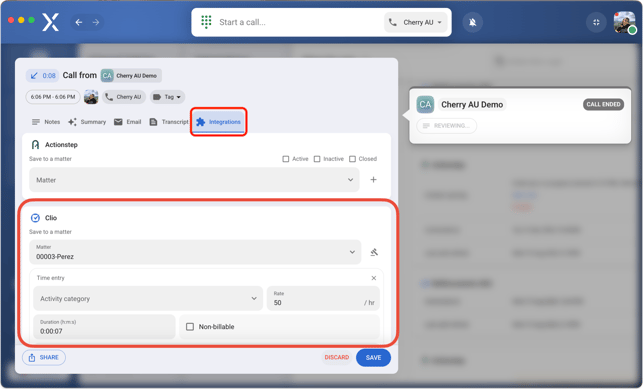The width and height of the screenshot is (644, 389).
Task: Click the X app logo
Action: tap(51, 22)
